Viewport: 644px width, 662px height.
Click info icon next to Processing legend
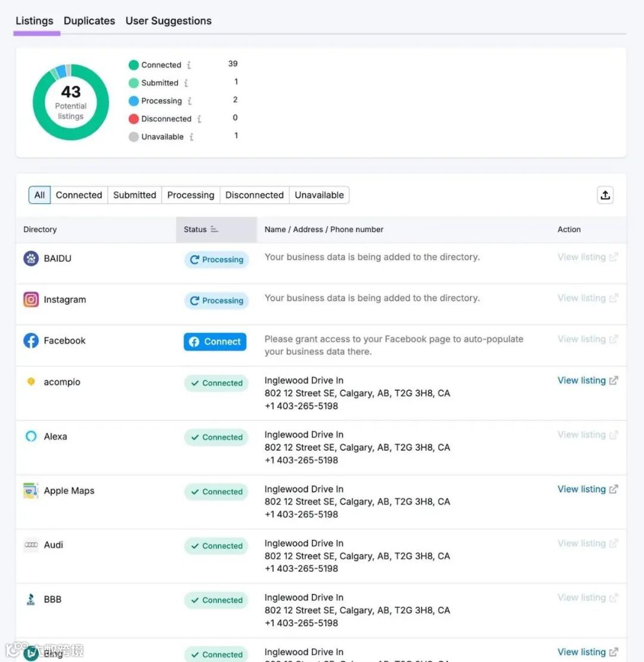[190, 101]
